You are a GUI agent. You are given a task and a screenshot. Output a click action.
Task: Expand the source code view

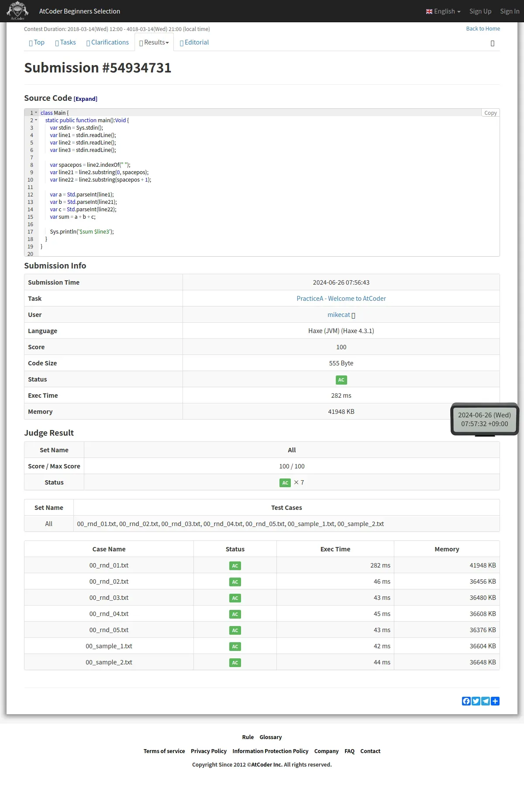[86, 99]
